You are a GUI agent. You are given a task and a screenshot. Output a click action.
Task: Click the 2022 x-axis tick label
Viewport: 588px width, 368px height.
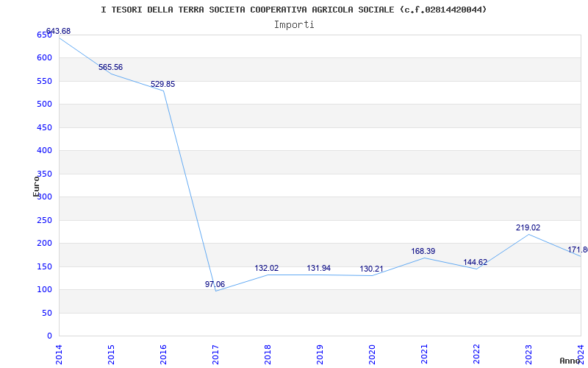point(476,354)
